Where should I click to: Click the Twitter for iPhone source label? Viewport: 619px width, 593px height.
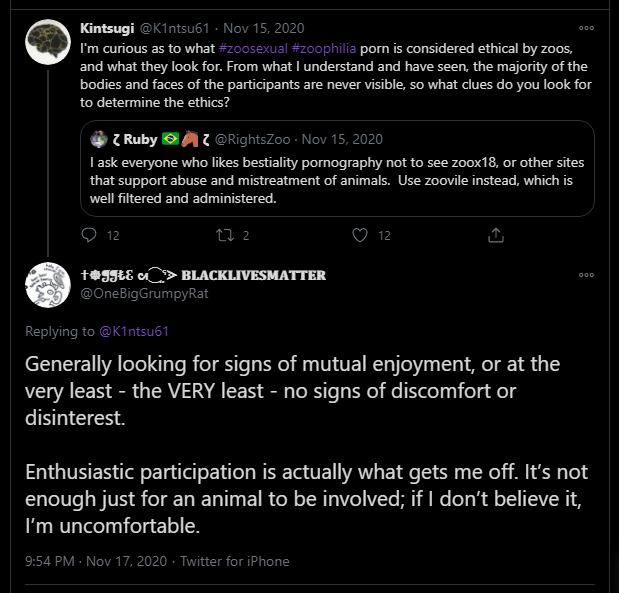235,561
